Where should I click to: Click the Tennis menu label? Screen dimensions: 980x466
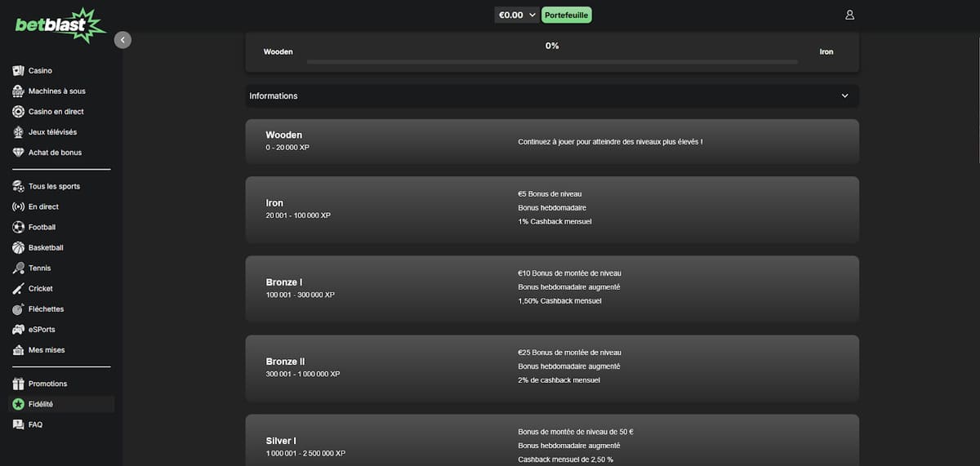pos(39,268)
